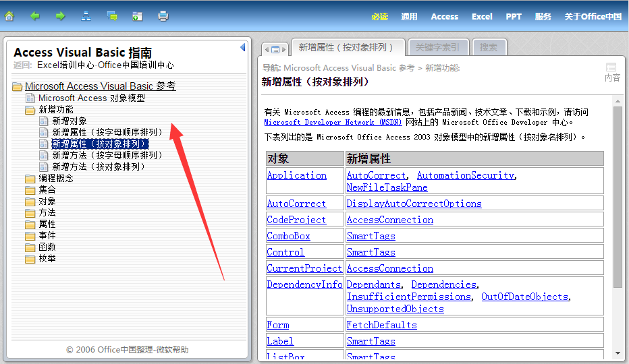Open the AutomationSecurity property link
The width and height of the screenshot is (629, 364).
click(x=466, y=175)
